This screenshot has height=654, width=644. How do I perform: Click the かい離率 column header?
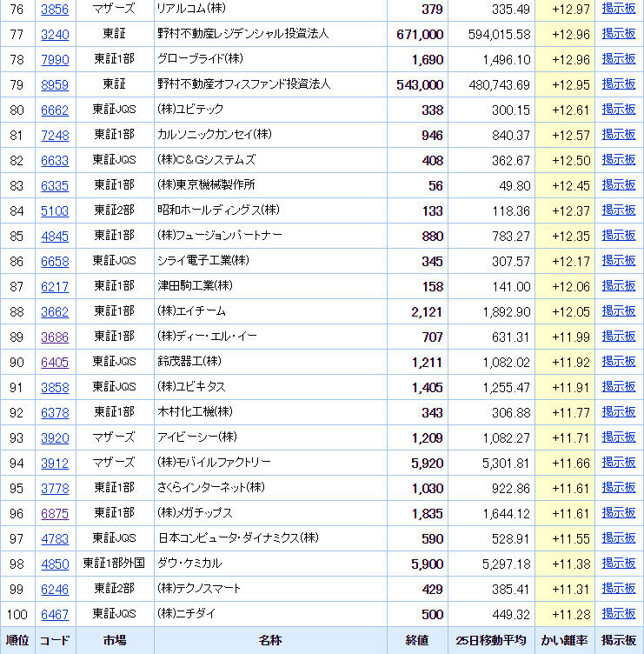(x=564, y=640)
